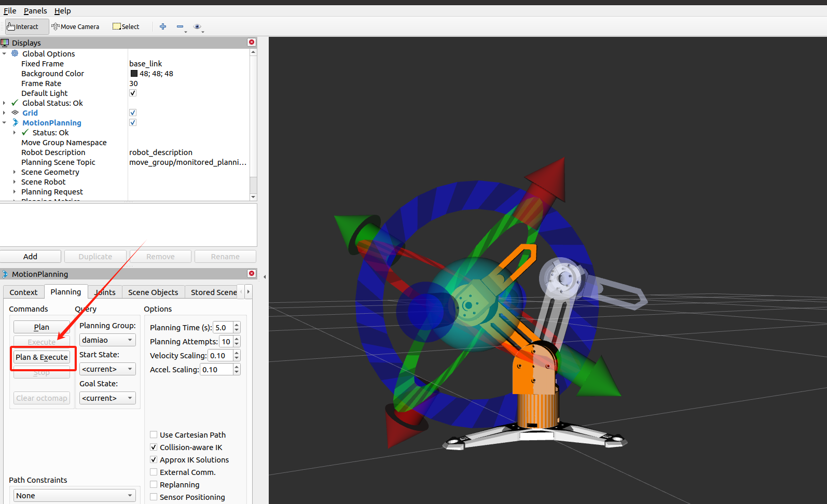Open the Help menu
Image resolution: width=827 pixels, height=504 pixels.
coord(62,10)
